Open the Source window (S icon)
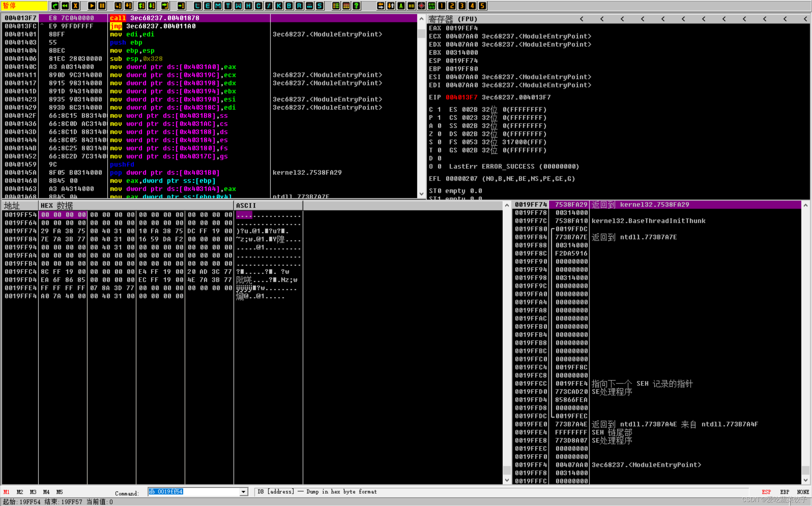The height and width of the screenshot is (506, 812). point(320,5)
